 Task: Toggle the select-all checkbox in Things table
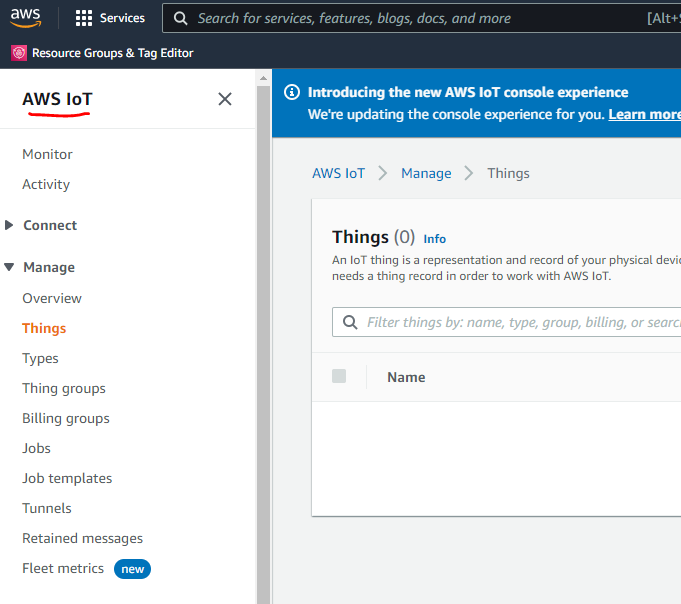click(339, 376)
